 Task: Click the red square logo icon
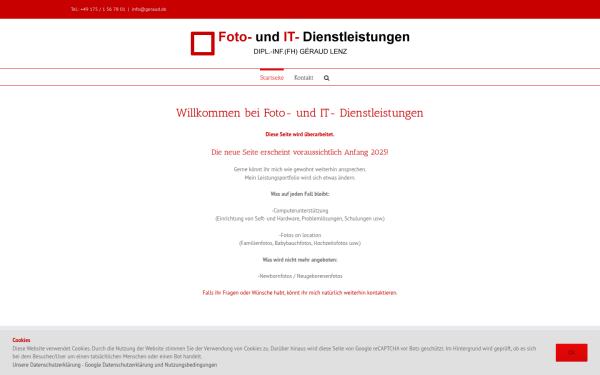(203, 44)
